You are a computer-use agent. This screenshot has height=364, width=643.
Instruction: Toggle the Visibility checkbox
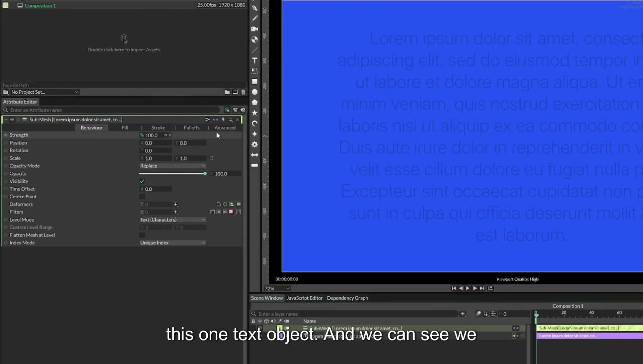142,181
